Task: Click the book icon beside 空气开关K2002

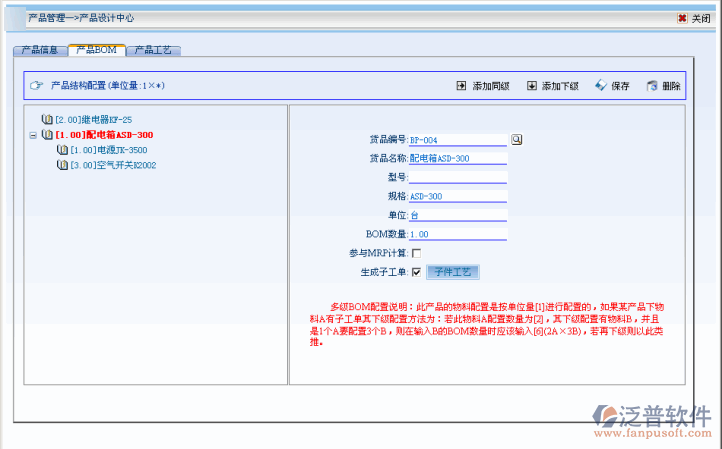Action: tap(62, 165)
